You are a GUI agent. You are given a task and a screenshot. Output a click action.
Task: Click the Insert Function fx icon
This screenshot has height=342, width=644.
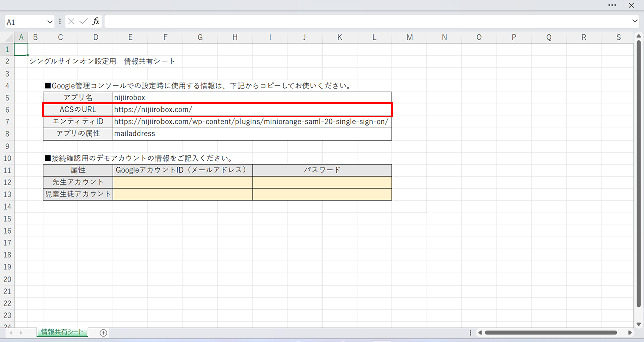click(x=96, y=21)
